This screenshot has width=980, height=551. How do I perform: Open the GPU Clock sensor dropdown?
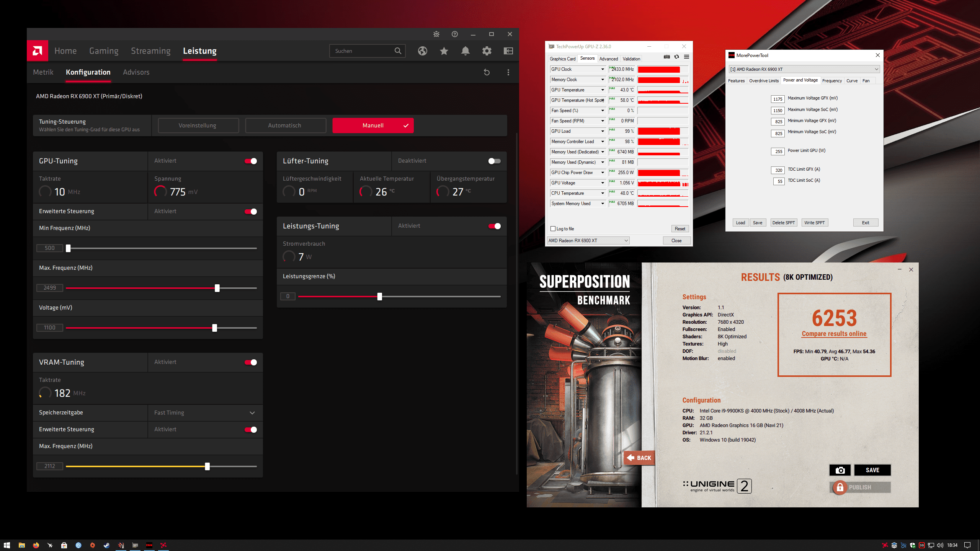tap(603, 69)
